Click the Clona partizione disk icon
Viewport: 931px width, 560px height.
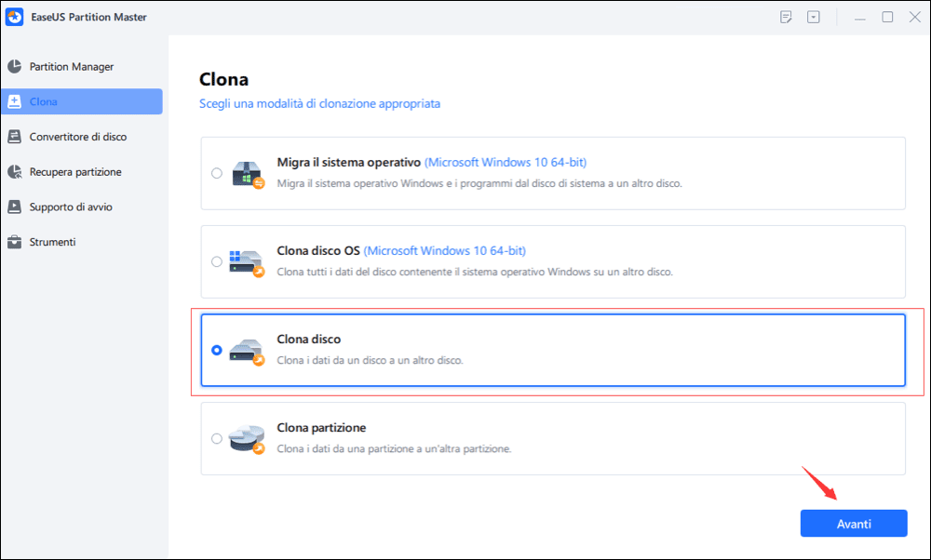(247, 439)
